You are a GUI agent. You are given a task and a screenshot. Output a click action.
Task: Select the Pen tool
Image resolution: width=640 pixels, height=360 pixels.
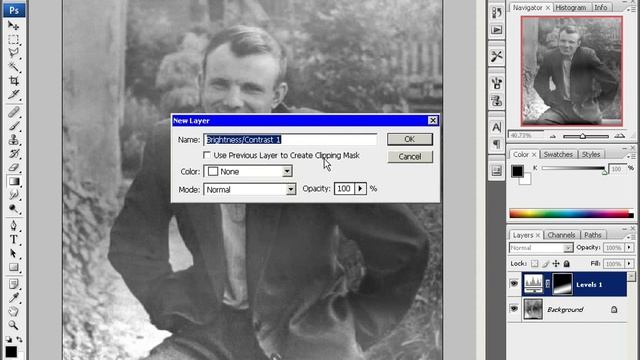(x=13, y=226)
